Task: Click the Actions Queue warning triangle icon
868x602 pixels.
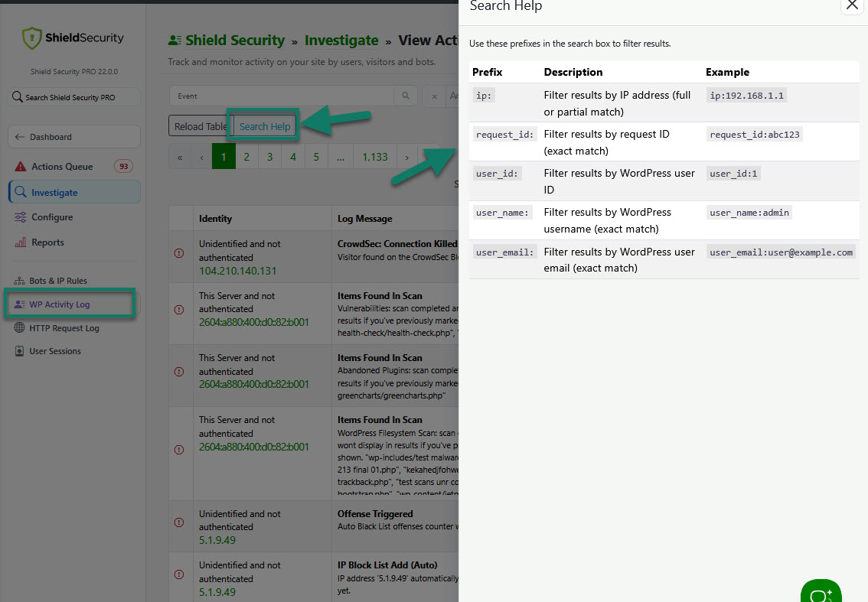Action: click(x=21, y=167)
